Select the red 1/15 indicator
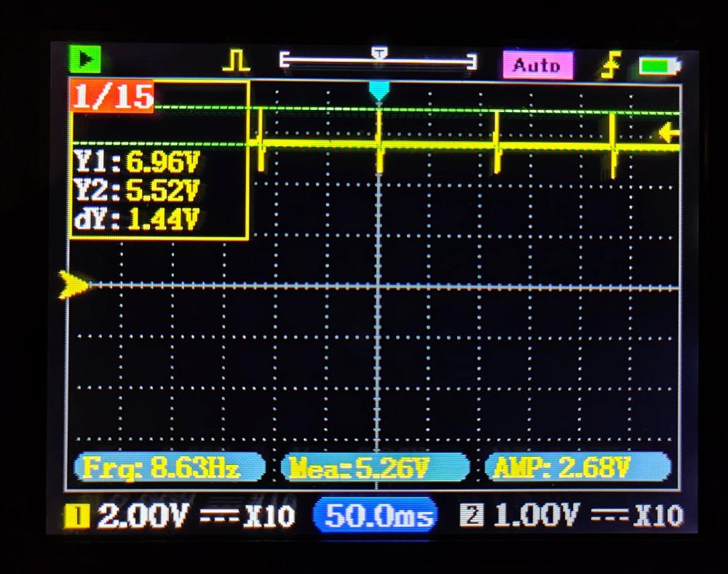The height and width of the screenshot is (574, 728). tap(111, 97)
